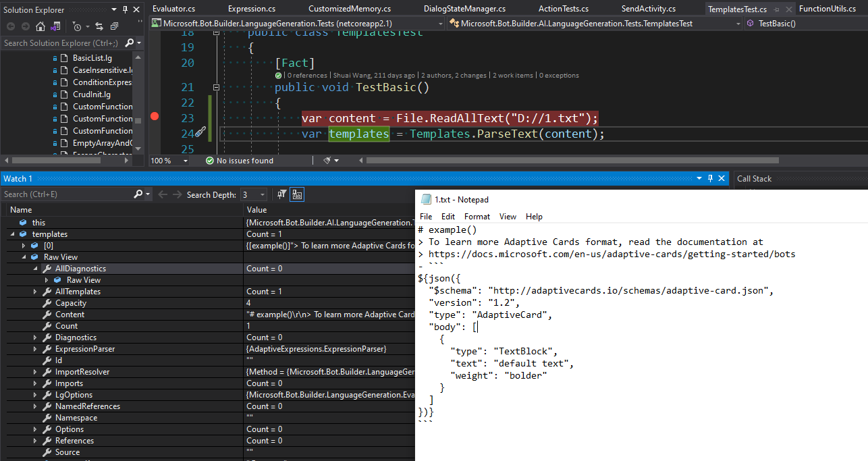The width and height of the screenshot is (868, 461).
Task: Open the Format menu in Notepad
Action: pyautogui.click(x=477, y=216)
